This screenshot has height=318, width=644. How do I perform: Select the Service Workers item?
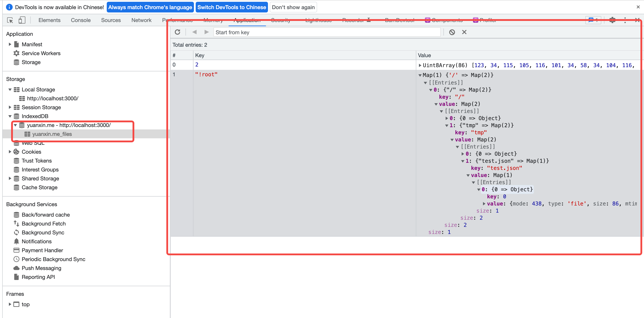click(x=41, y=53)
